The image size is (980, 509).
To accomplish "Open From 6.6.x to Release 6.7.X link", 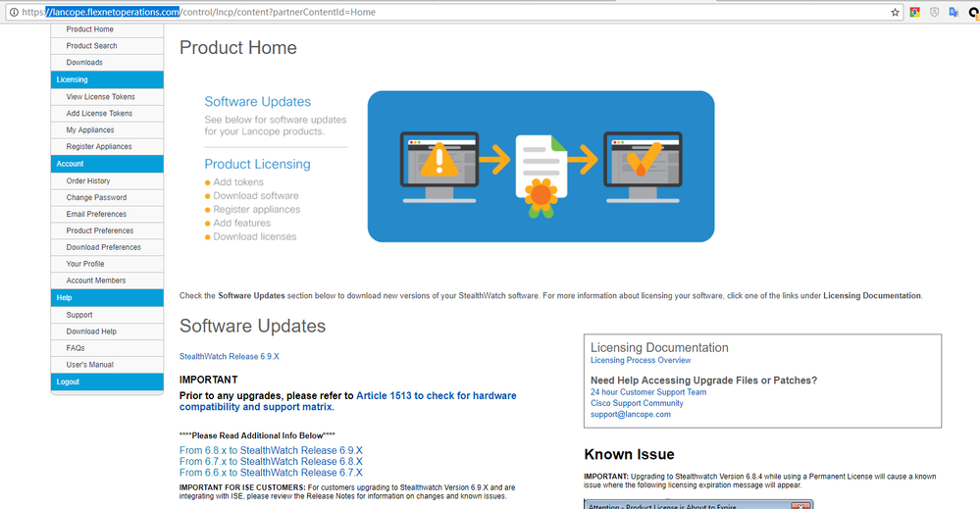I will pos(271,473).
